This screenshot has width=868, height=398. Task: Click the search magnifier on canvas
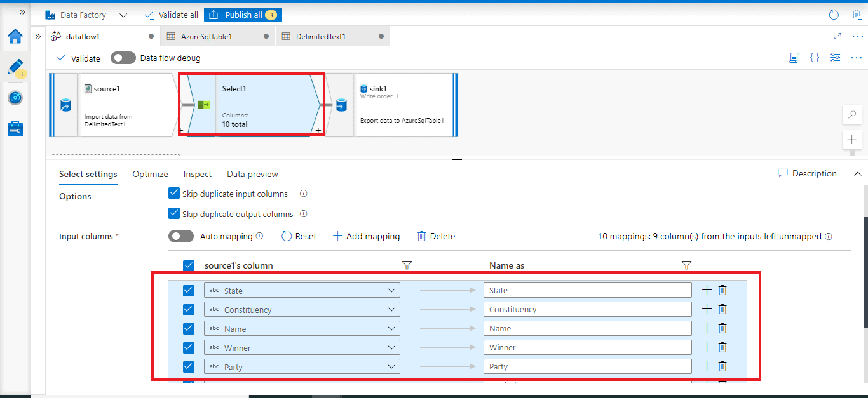tap(851, 115)
